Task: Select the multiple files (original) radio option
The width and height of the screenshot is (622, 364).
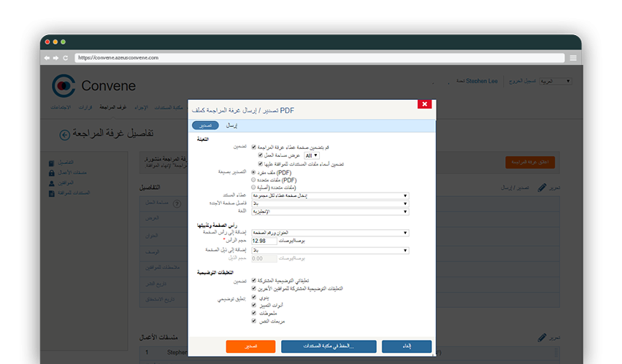Action: [253, 187]
